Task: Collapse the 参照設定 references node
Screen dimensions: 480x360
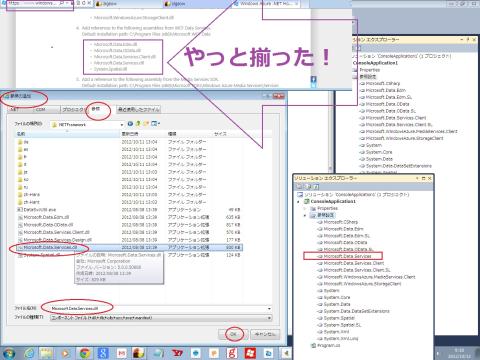Action: tap(305, 215)
